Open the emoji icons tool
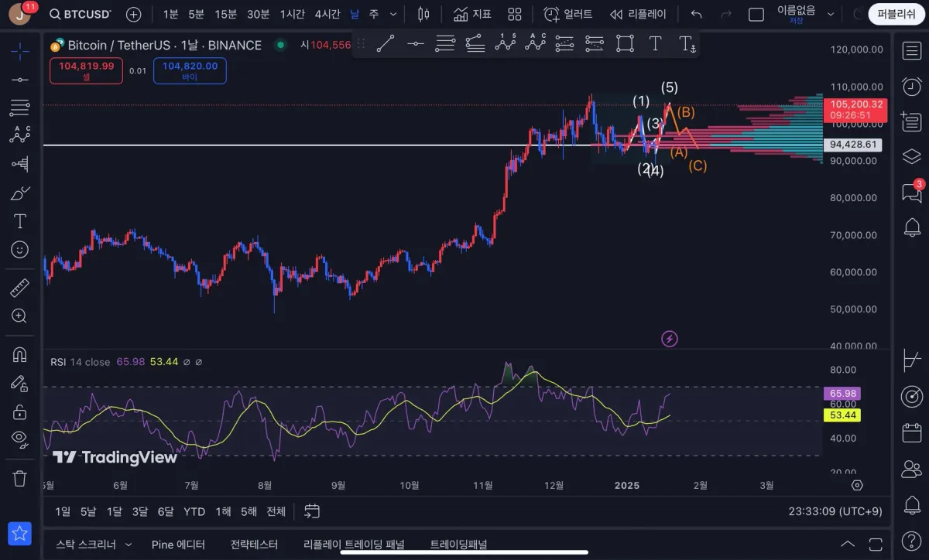This screenshot has height=560, width=929. point(20,250)
